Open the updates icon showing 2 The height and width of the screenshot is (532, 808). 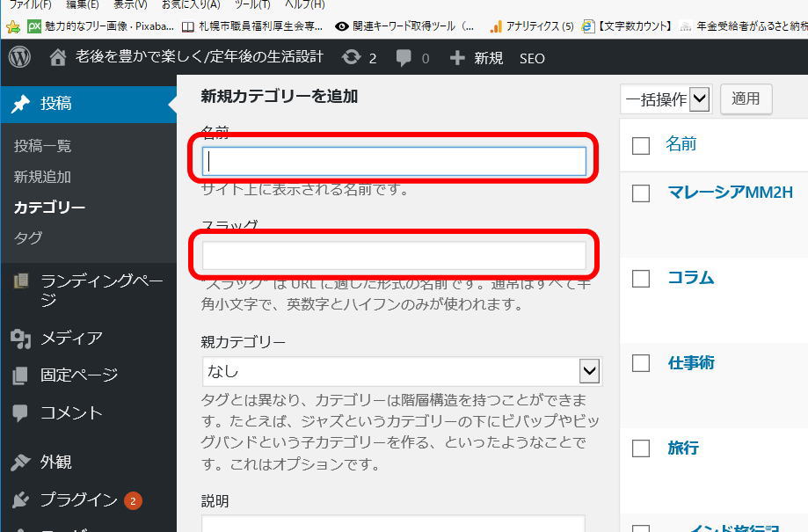click(352, 58)
